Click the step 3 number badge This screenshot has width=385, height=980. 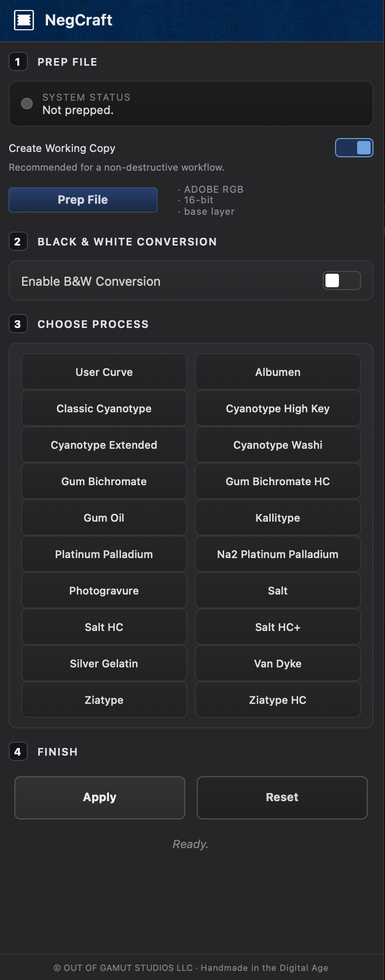pos(18,324)
